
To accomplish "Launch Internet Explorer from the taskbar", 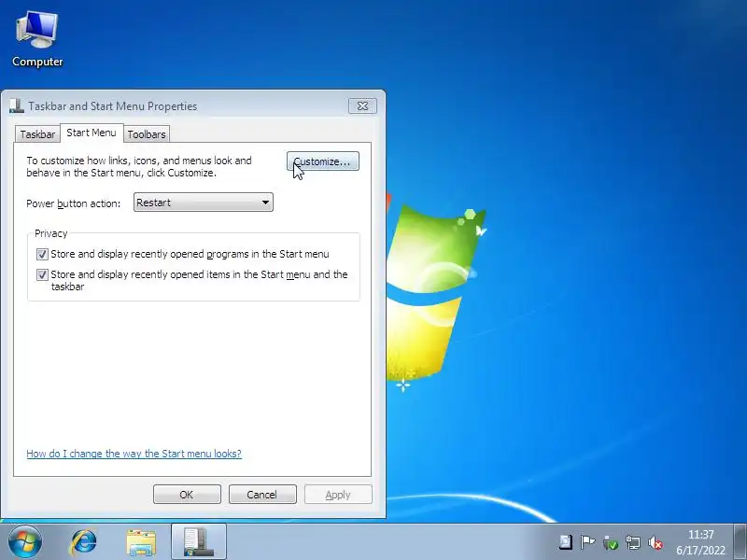I will (x=84, y=542).
